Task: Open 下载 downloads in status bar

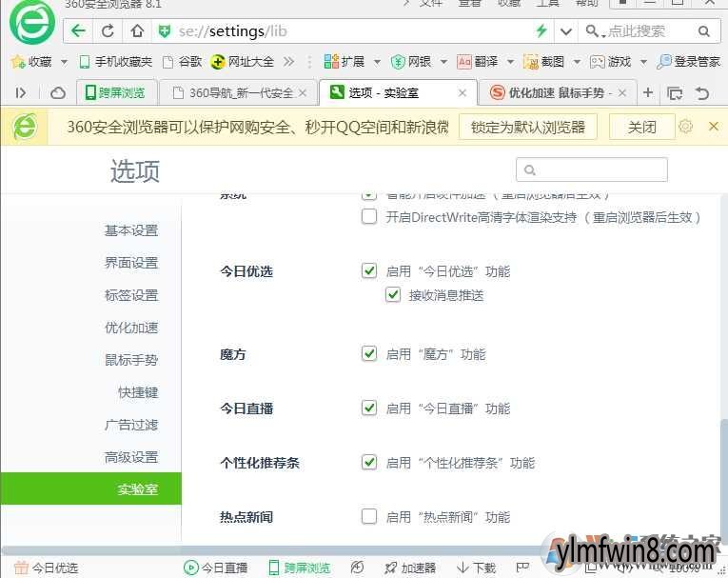Action: (477, 568)
